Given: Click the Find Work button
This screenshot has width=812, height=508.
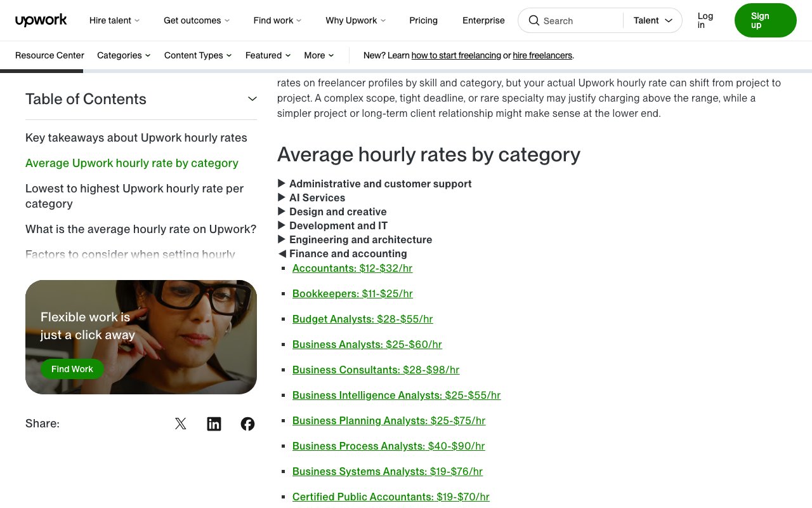Looking at the screenshot, I should (x=72, y=369).
